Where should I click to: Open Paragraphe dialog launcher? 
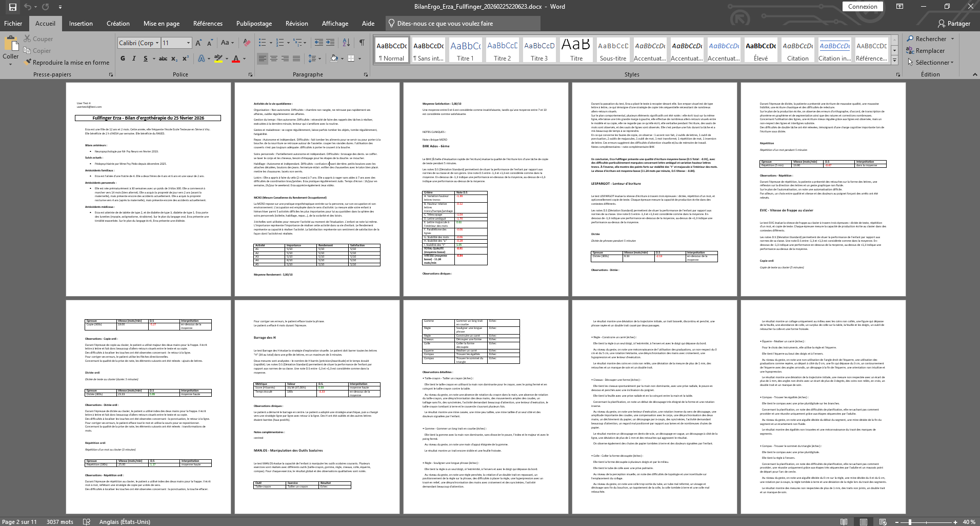[366, 75]
